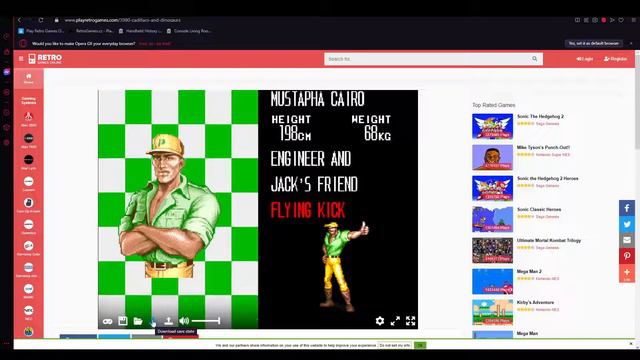Open the Login link in header
The height and width of the screenshot is (360, 640).
click(584, 59)
